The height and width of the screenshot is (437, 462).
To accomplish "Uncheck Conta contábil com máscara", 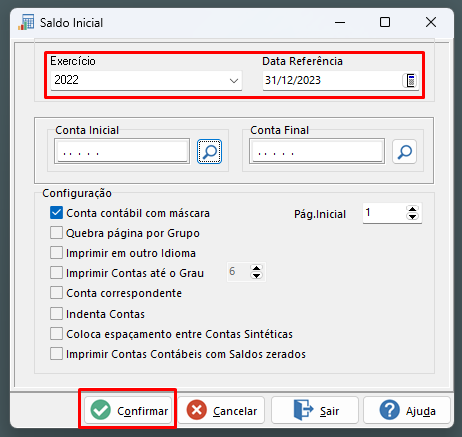I will coord(56,213).
